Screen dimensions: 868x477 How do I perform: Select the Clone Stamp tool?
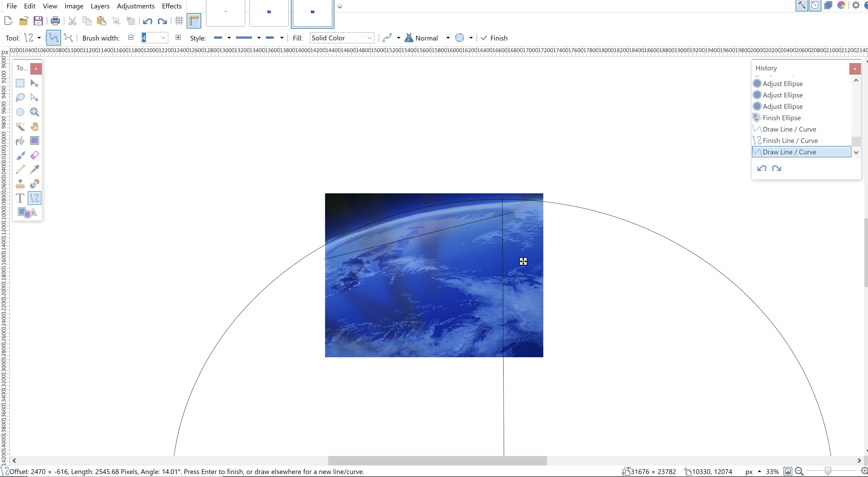20,184
